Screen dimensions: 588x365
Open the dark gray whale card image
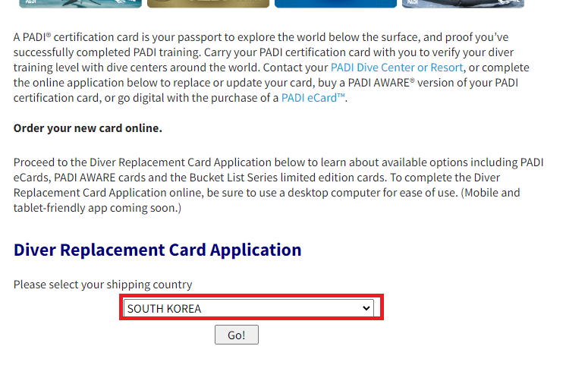463,3
